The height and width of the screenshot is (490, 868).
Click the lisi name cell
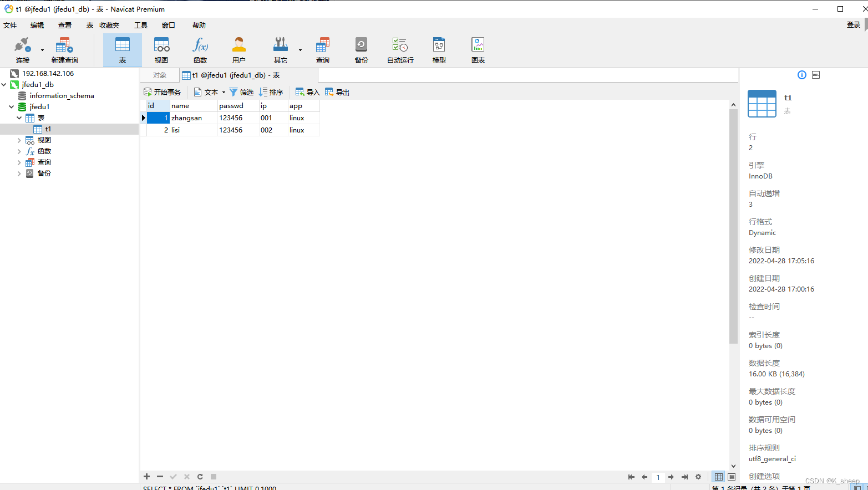click(194, 130)
